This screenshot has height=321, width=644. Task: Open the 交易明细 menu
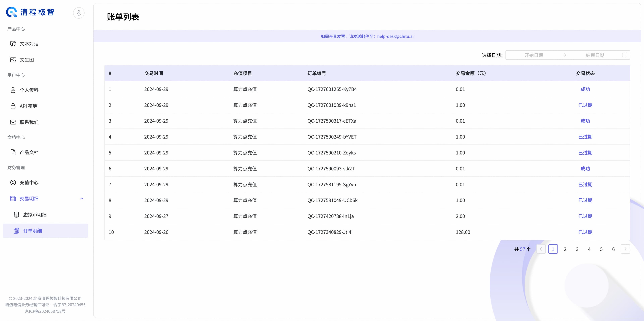(x=29, y=199)
